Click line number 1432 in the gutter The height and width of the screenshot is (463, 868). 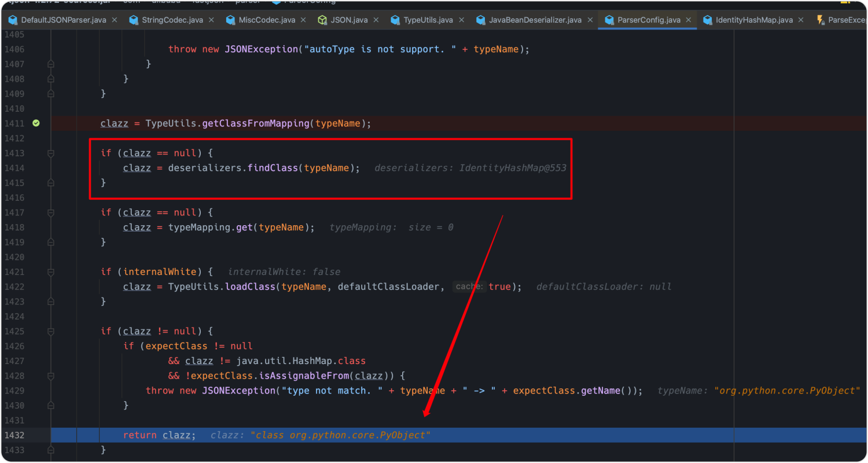(14, 435)
